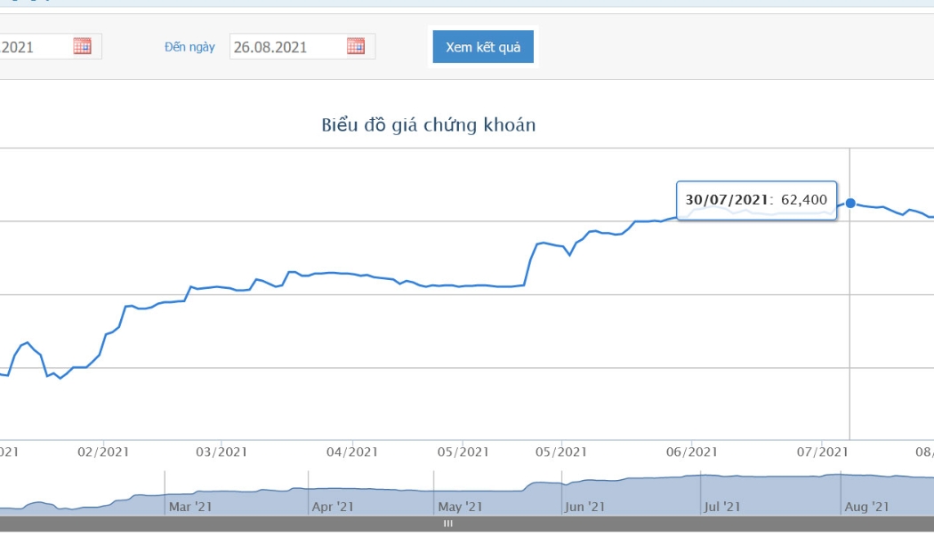The image size is (934, 560).
Task: Open the calendar picker for the start date
Action: [x=82, y=46]
